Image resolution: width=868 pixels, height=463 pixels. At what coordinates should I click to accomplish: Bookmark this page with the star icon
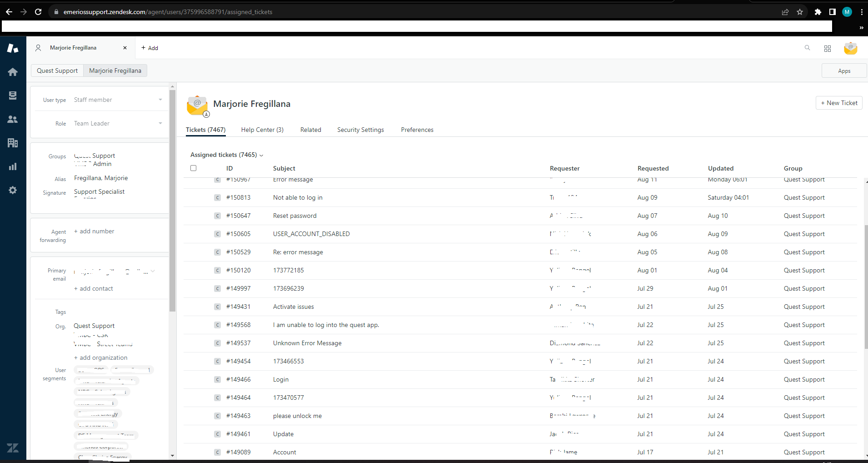pos(800,12)
